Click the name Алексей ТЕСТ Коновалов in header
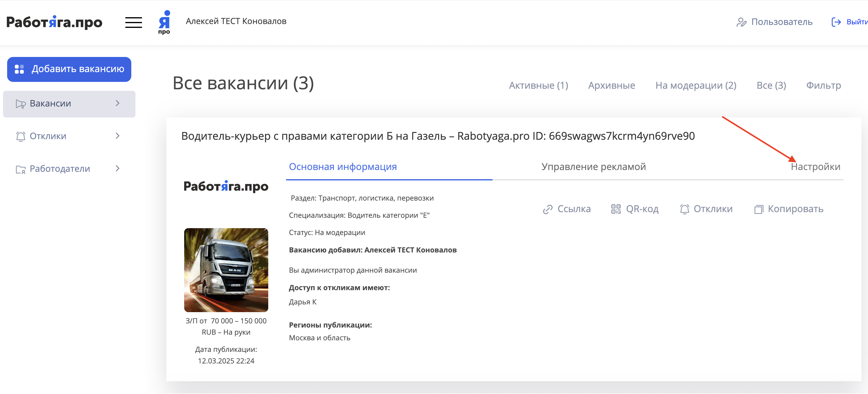 click(236, 21)
